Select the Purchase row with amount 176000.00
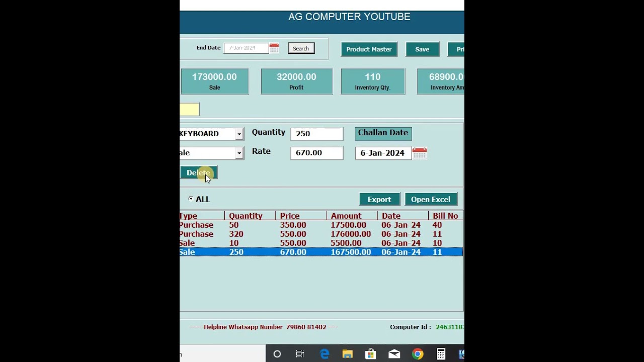 pos(321,234)
